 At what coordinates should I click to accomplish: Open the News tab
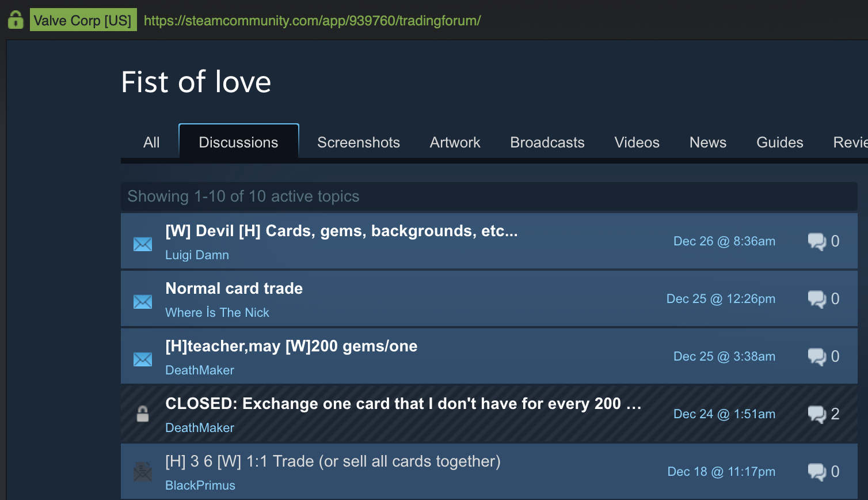coord(708,142)
